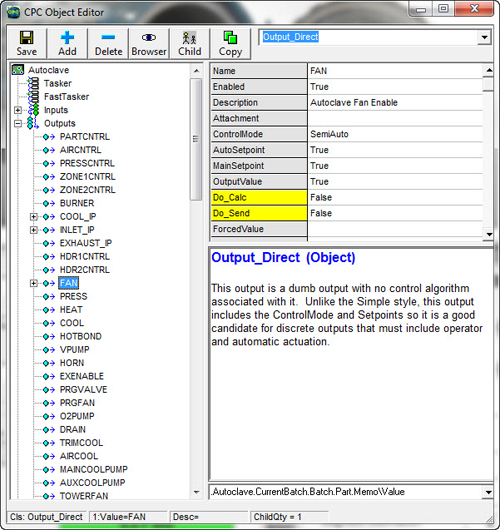The width and height of the screenshot is (500, 530).
Task: Click the Description value field
Action: tap(395, 103)
